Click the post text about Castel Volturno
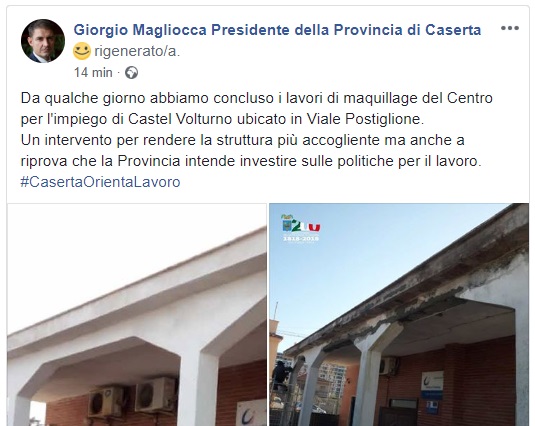The image size is (535, 426). coord(257,130)
